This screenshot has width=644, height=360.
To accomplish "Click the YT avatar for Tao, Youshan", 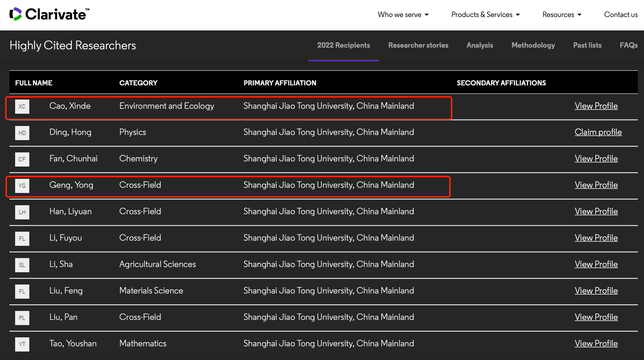I will 22,344.
